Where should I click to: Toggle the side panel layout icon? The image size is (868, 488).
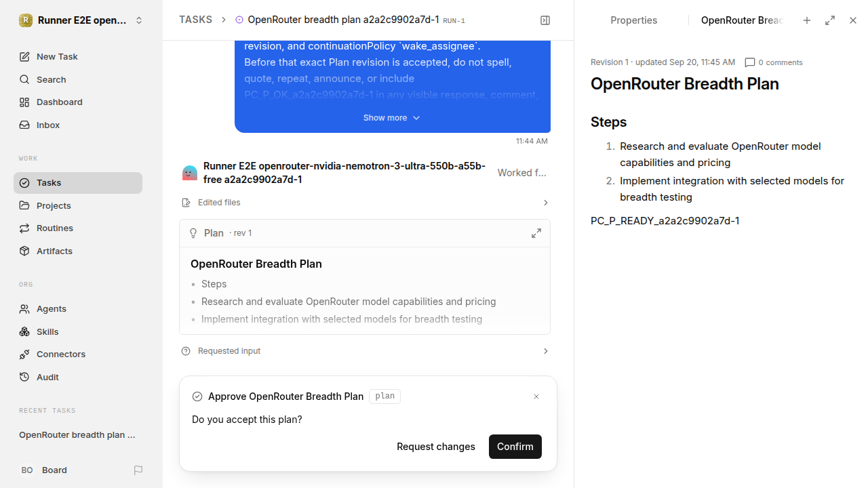[x=545, y=20]
